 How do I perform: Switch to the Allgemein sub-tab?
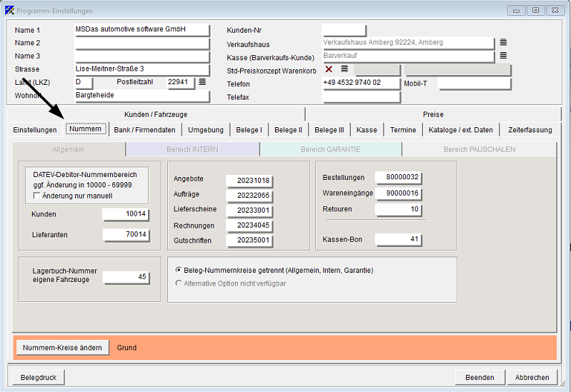pyautogui.click(x=68, y=150)
